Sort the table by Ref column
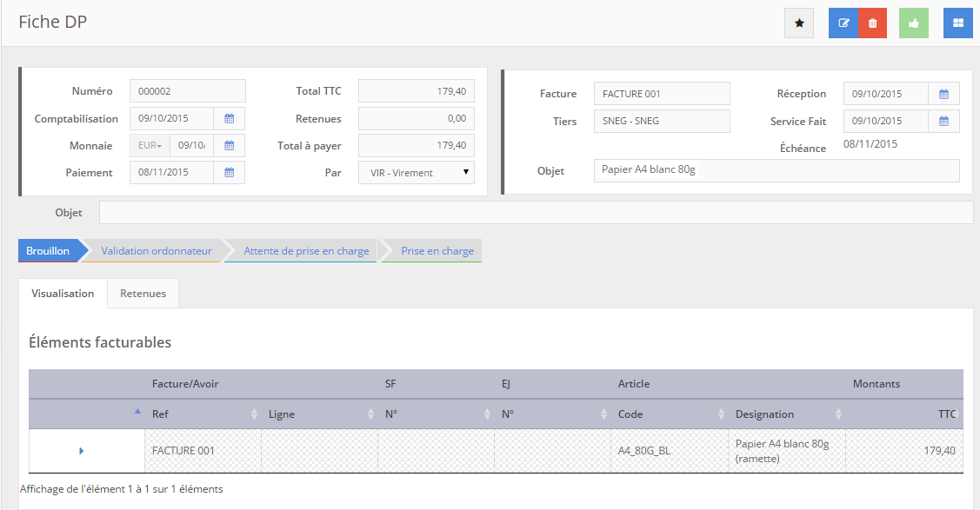 pyautogui.click(x=203, y=414)
